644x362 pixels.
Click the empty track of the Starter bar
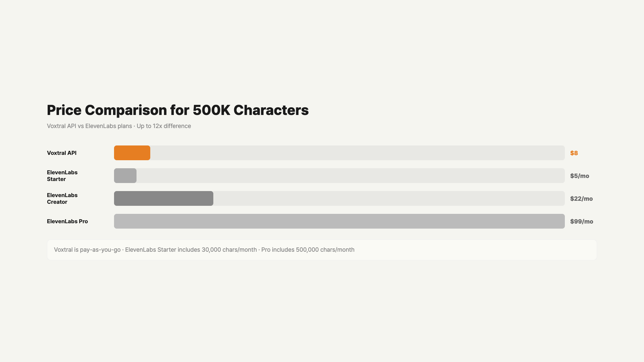351,176
